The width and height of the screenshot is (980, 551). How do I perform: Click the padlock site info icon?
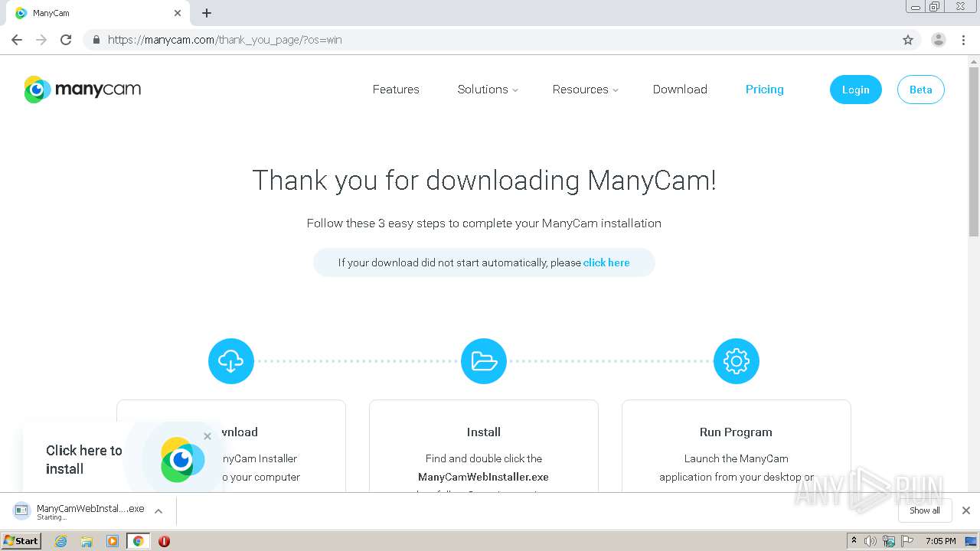[x=96, y=40]
